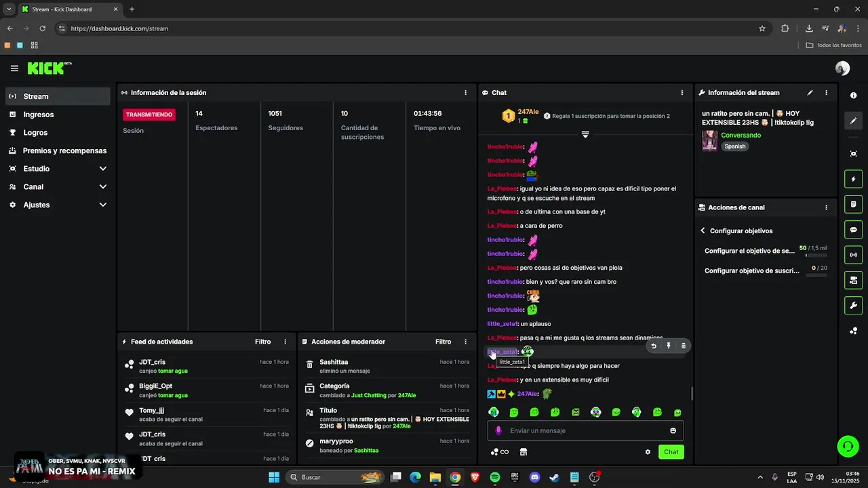Screen dimensions: 868x488
Task: Go back using Configurar objetivos arrow
Action: [x=703, y=231]
